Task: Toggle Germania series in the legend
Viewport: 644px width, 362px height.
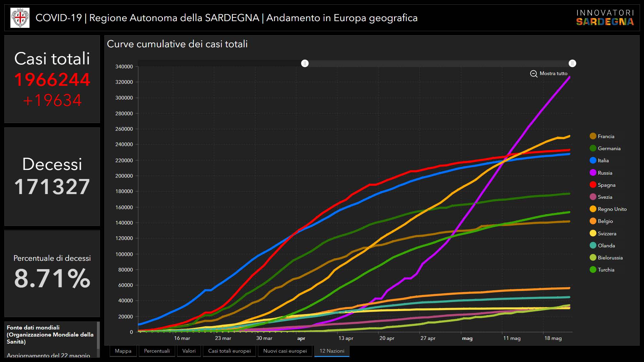Action: click(x=593, y=148)
